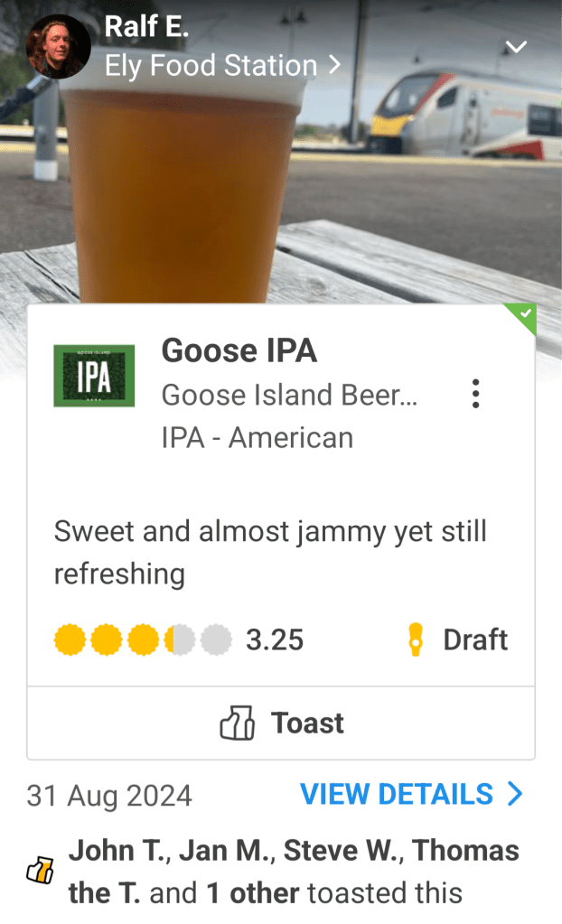Toast this check-in
This screenshot has width=562, height=924.
point(281,723)
